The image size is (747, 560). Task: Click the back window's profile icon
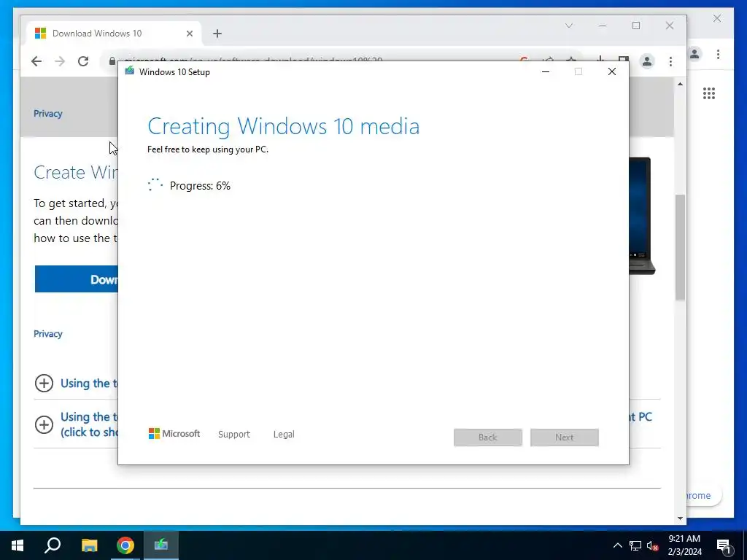[x=694, y=54]
